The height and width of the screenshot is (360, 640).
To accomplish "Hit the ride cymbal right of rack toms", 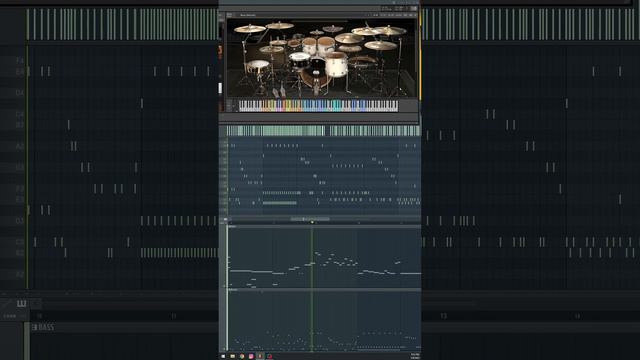I will (x=349, y=38).
